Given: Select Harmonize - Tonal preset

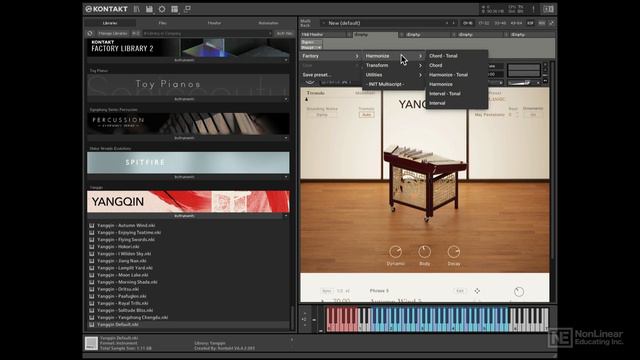Looking at the screenshot, I should pyautogui.click(x=457, y=75).
